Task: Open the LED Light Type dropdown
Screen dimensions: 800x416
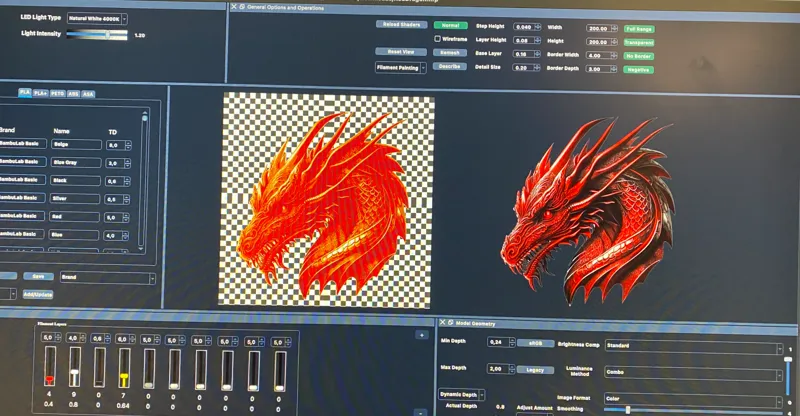Action: [x=97, y=19]
